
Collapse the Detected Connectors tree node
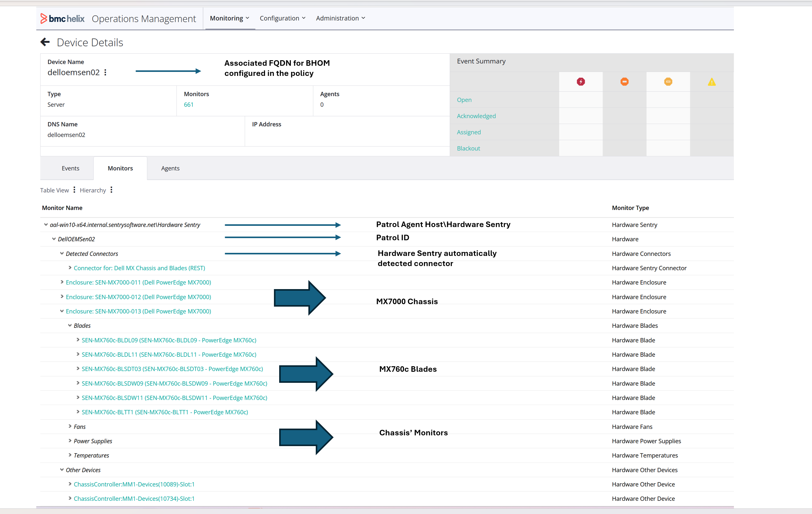(x=62, y=253)
